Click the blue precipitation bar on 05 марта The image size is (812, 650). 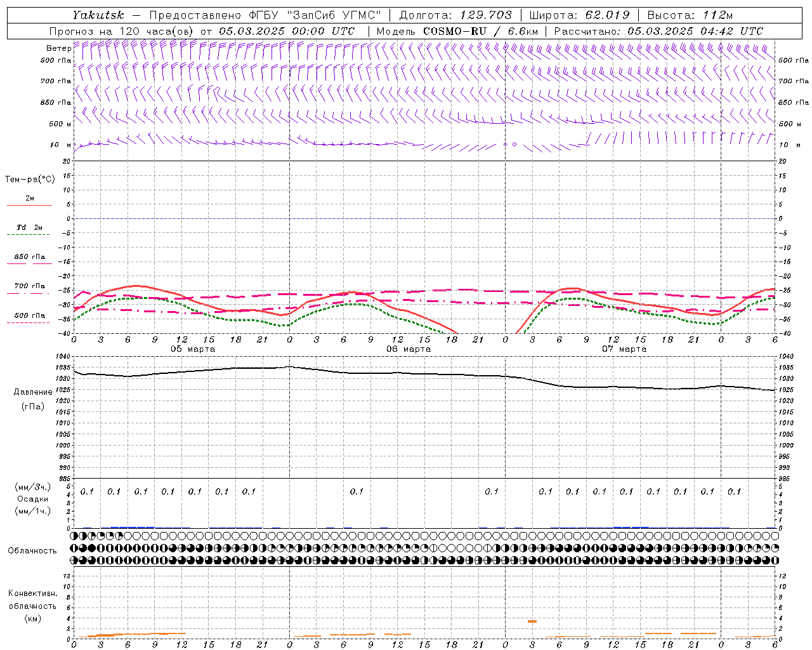pyautogui.click(x=133, y=527)
